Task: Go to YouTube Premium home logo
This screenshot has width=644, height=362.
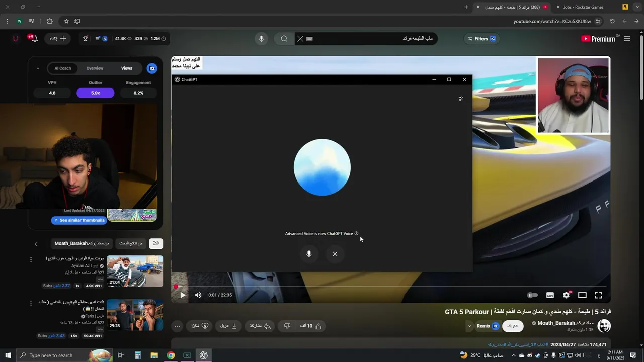Action: (x=598, y=39)
